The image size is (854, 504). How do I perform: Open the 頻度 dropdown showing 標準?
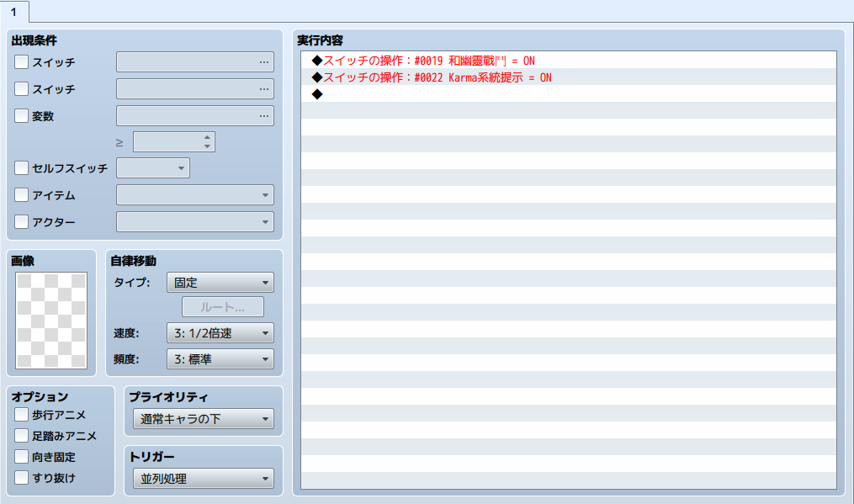[220, 359]
